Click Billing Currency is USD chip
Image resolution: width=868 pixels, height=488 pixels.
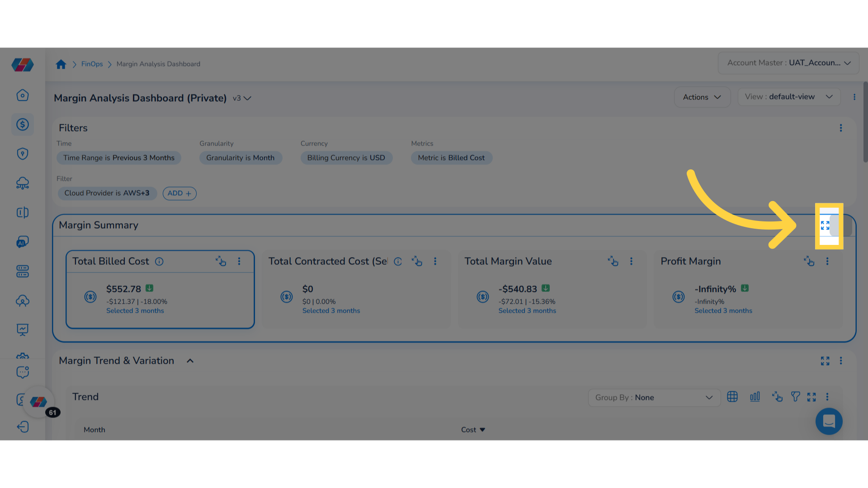pos(346,158)
